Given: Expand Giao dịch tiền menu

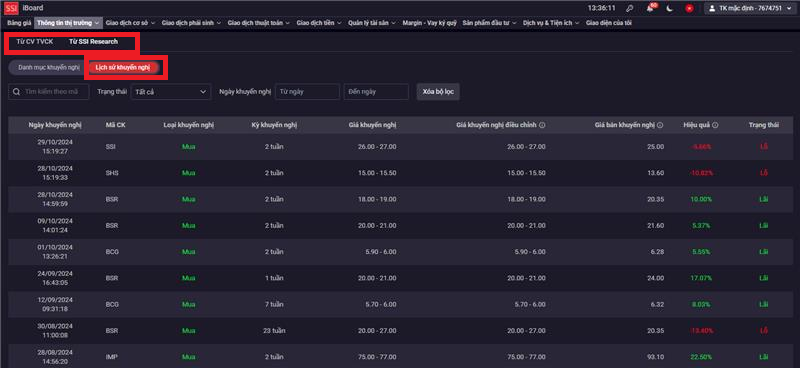Looking at the screenshot, I should pos(319,23).
